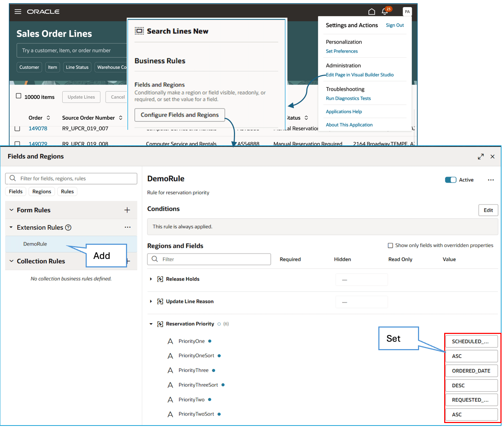Select the Customer filter chip
The image size is (504, 428).
click(x=29, y=67)
